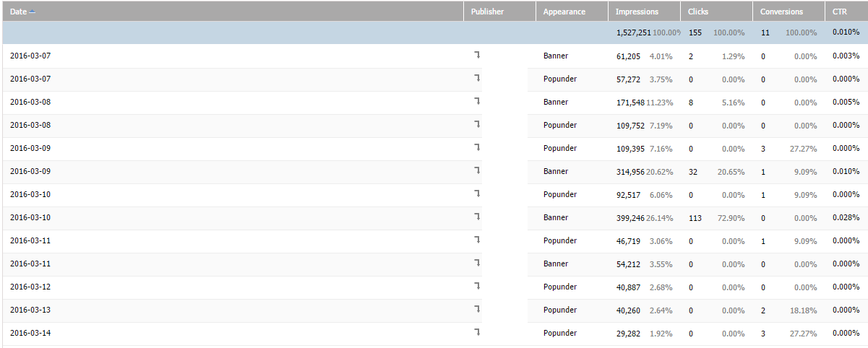Open publisher arrow icon for 2016-03-09 Banner row

tap(477, 170)
